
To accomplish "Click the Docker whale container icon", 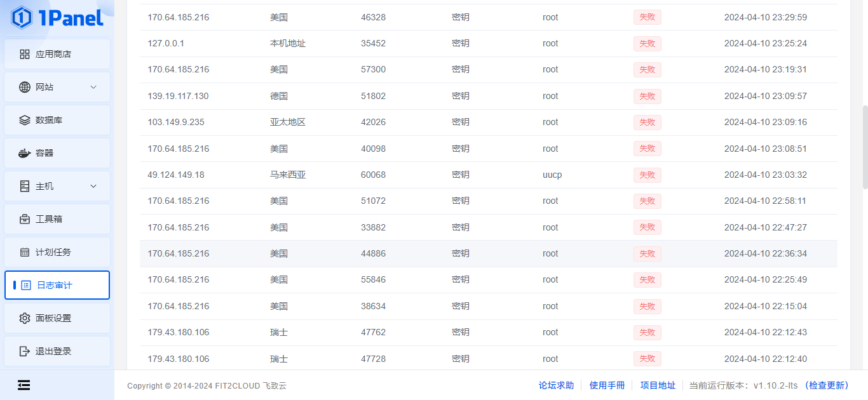I will pos(25,153).
